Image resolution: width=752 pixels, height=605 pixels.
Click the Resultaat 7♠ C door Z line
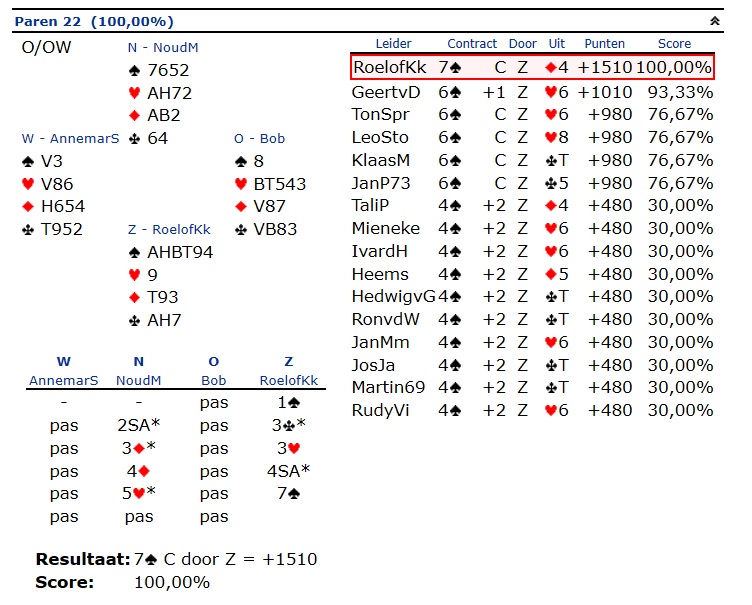pos(176,559)
